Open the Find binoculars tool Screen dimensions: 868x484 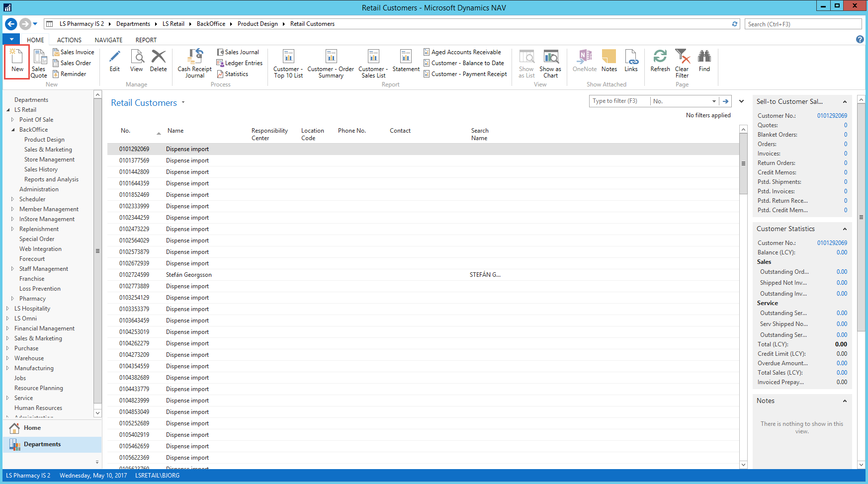point(704,61)
